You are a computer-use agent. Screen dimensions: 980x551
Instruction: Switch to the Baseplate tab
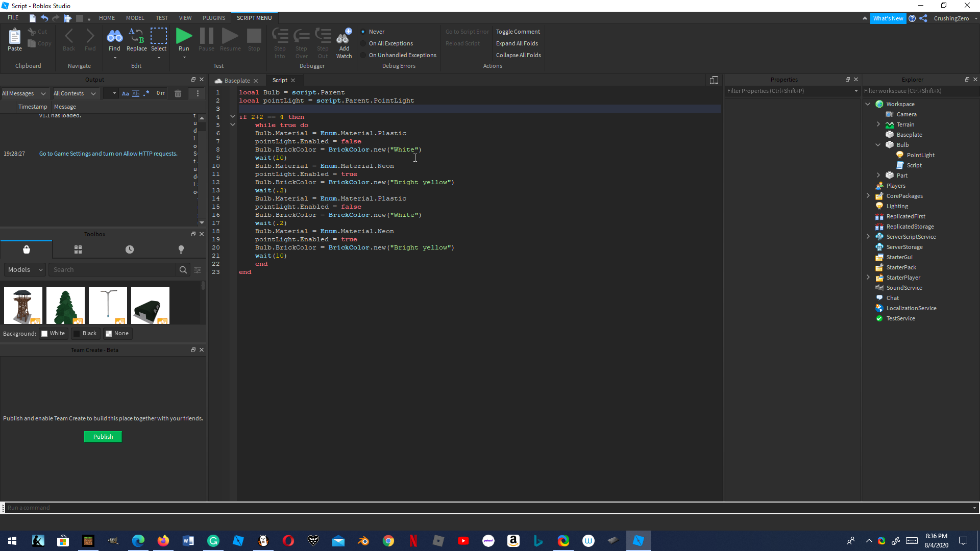(237, 81)
